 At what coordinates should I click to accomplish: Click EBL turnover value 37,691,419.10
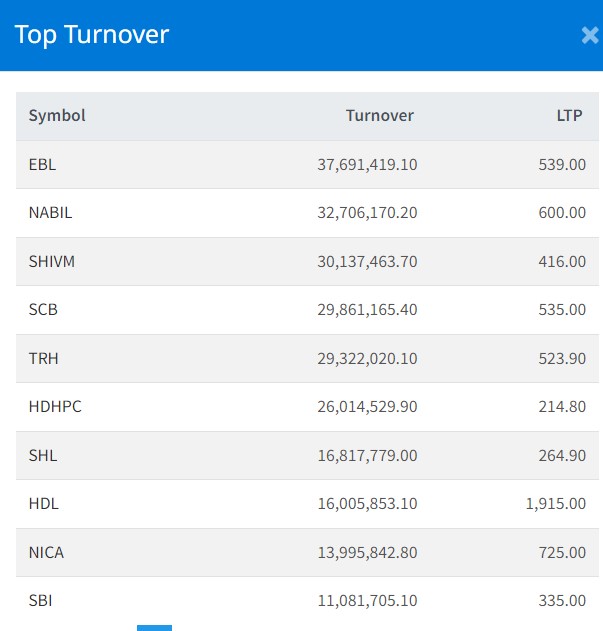point(367,164)
